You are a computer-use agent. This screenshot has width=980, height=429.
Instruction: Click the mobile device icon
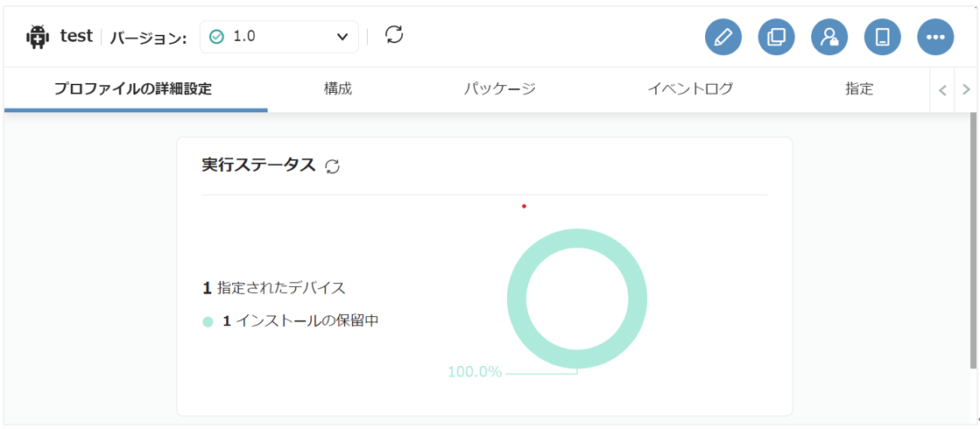(883, 37)
